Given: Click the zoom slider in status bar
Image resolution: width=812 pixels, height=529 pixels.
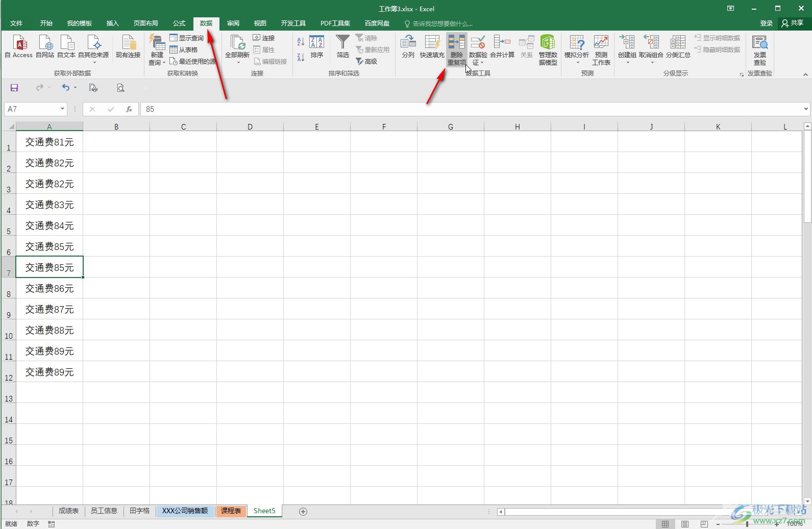Looking at the screenshot, I should [747, 524].
